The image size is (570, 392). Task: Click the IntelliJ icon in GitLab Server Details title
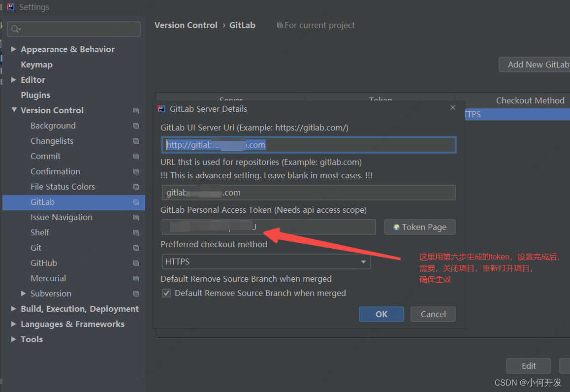tap(161, 109)
